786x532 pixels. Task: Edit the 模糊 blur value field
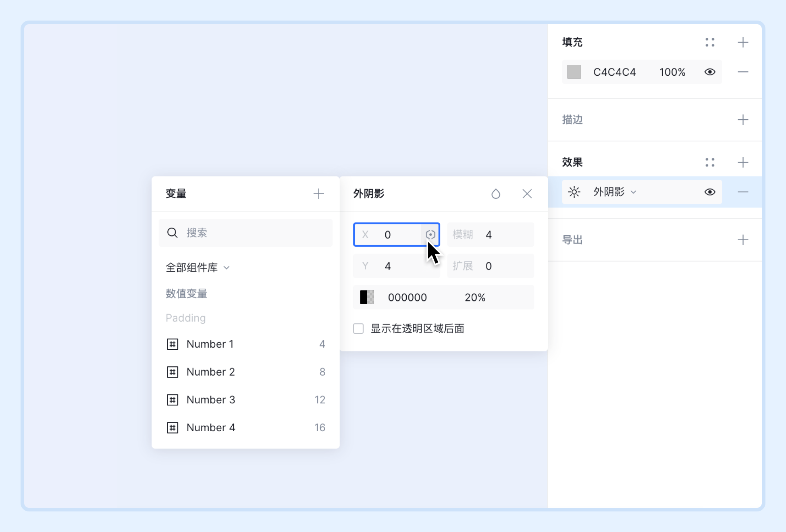click(x=491, y=235)
